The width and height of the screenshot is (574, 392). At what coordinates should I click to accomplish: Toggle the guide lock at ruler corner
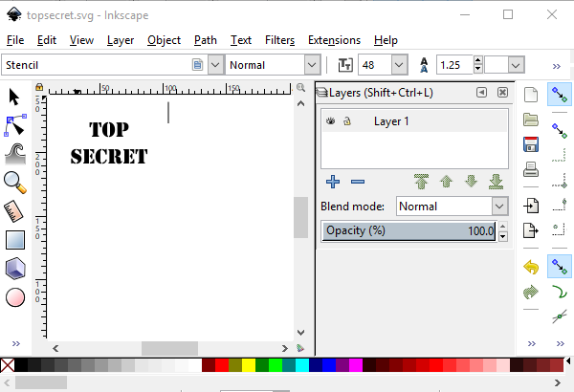coord(39,88)
